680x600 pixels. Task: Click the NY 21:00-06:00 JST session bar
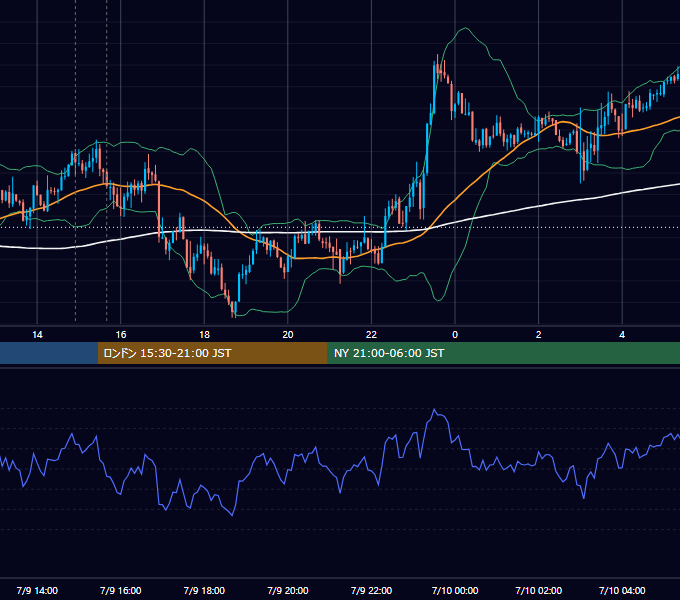pos(503,353)
